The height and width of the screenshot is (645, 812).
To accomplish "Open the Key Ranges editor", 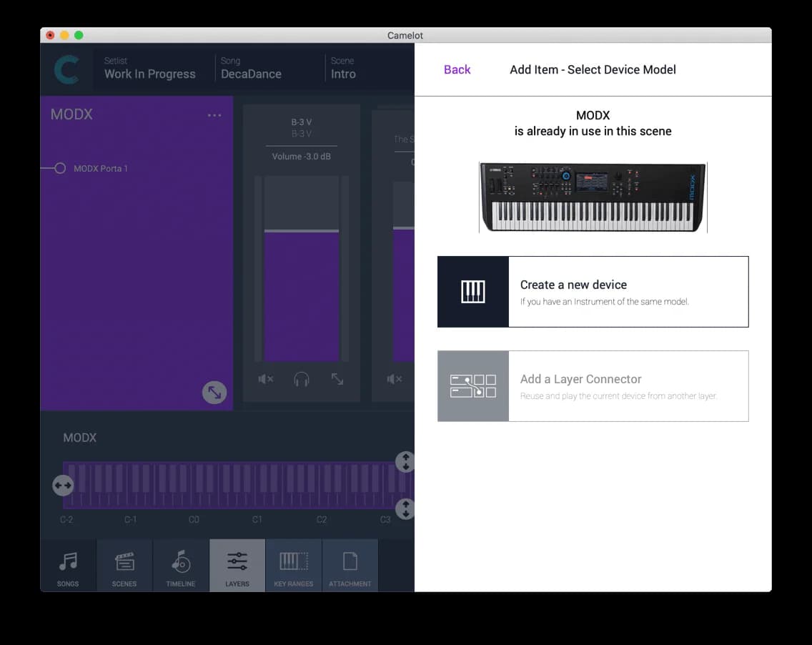I will (x=293, y=565).
